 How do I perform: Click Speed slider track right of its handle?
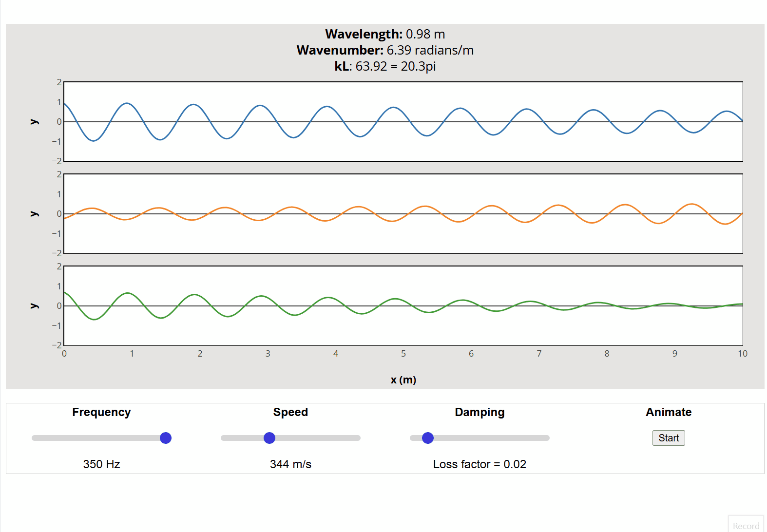[x=317, y=438]
